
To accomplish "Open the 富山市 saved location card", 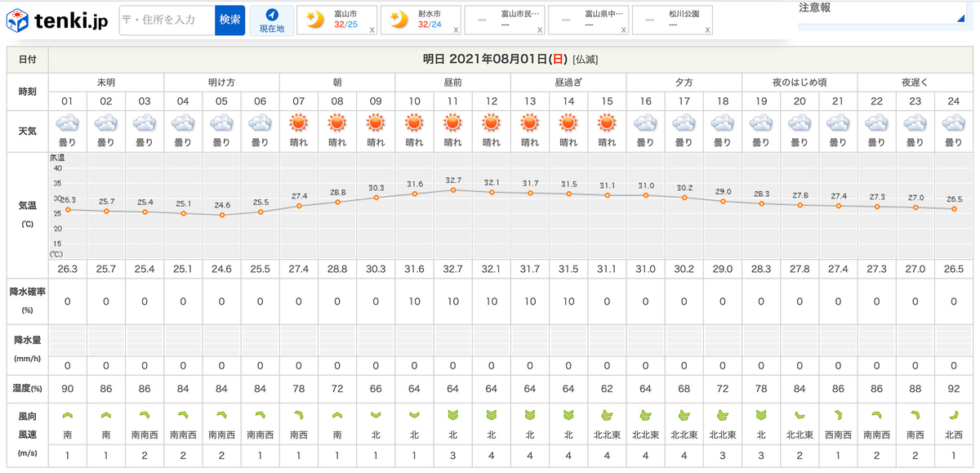I will coord(337,20).
